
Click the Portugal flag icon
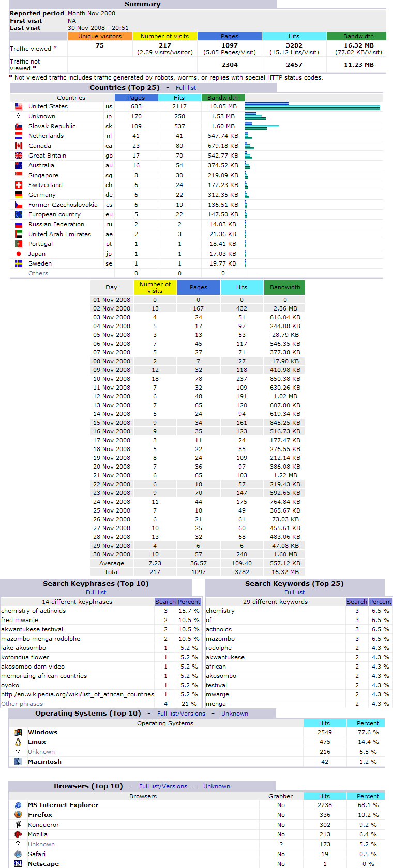click(x=19, y=244)
